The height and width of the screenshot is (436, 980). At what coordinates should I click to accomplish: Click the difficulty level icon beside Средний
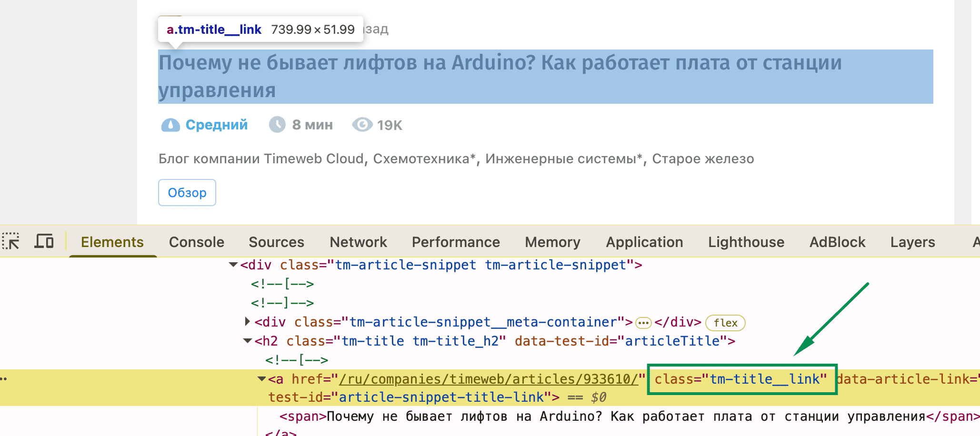tap(170, 125)
